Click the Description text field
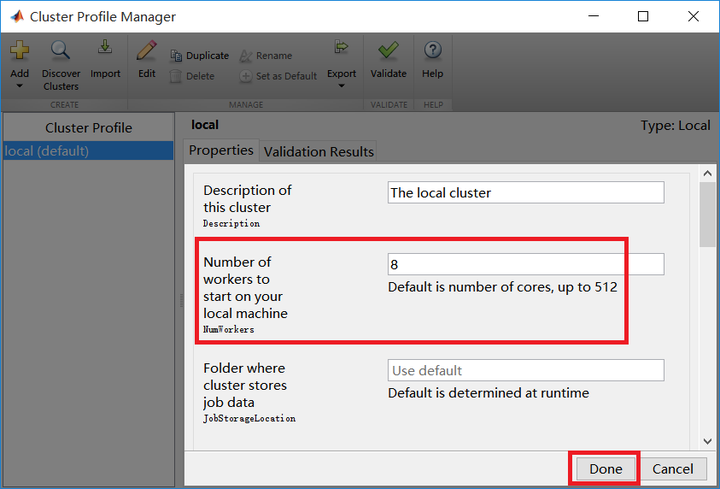This screenshot has height=489, width=720. (525, 192)
